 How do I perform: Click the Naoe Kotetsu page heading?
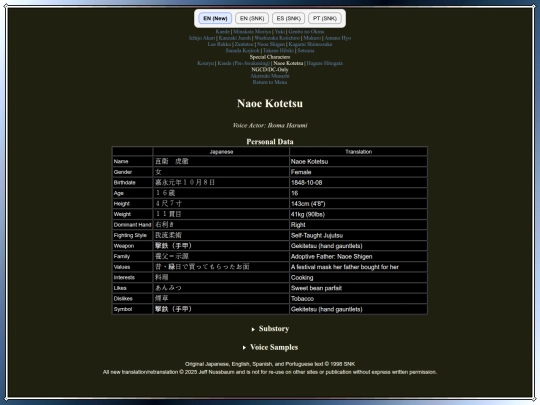tap(270, 103)
